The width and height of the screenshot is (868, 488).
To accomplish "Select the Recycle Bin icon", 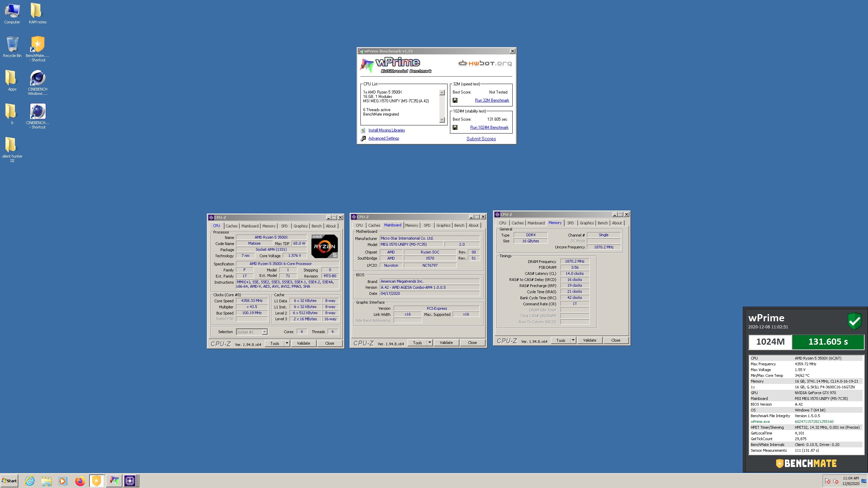I will point(12,47).
